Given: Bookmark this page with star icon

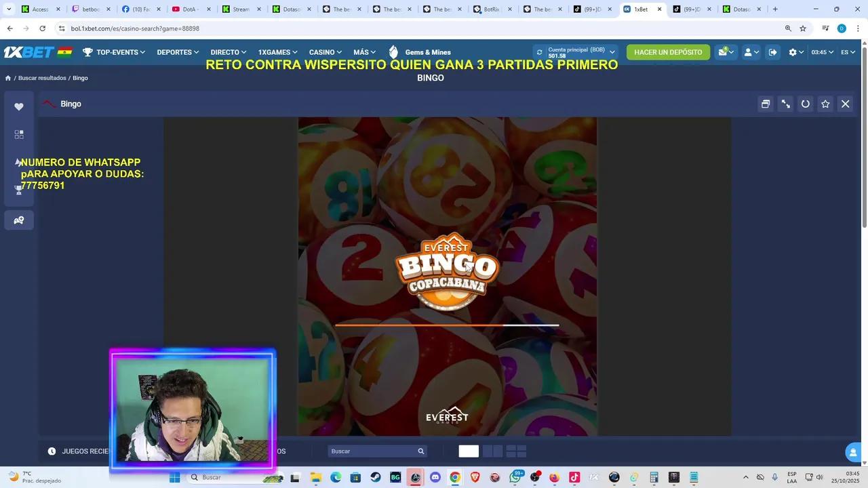Looking at the screenshot, I should [x=803, y=28].
